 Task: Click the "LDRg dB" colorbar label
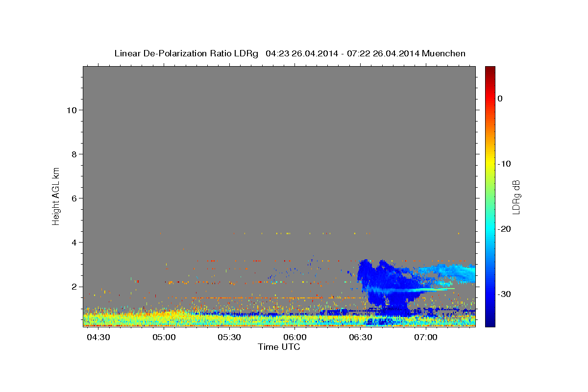pos(515,196)
